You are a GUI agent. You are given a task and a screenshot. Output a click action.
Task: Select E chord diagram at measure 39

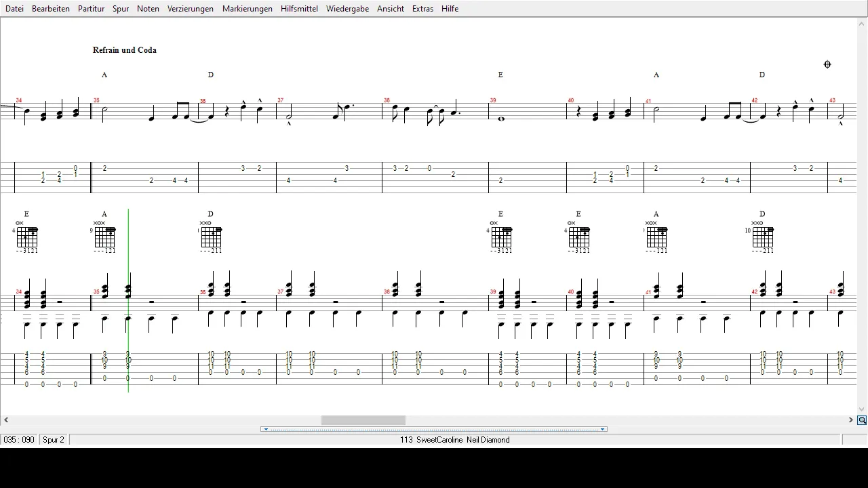[x=501, y=237]
